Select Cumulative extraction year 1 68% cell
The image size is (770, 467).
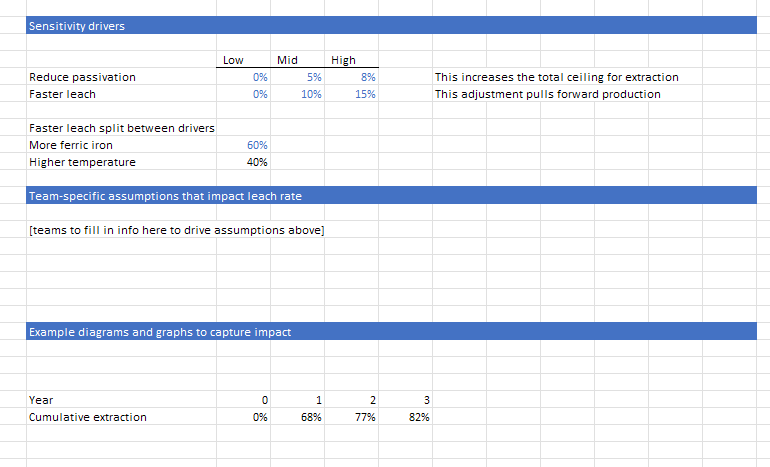pos(298,417)
